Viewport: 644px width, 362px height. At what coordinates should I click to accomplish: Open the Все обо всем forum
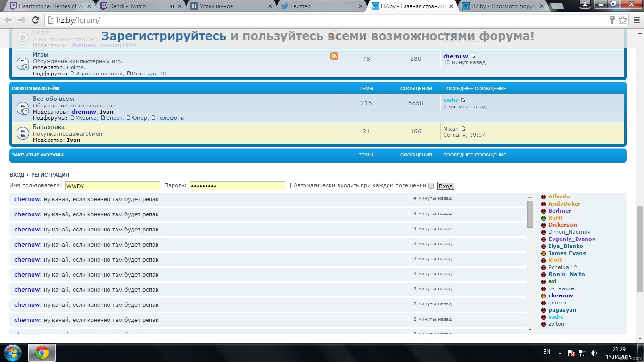pyautogui.click(x=53, y=99)
